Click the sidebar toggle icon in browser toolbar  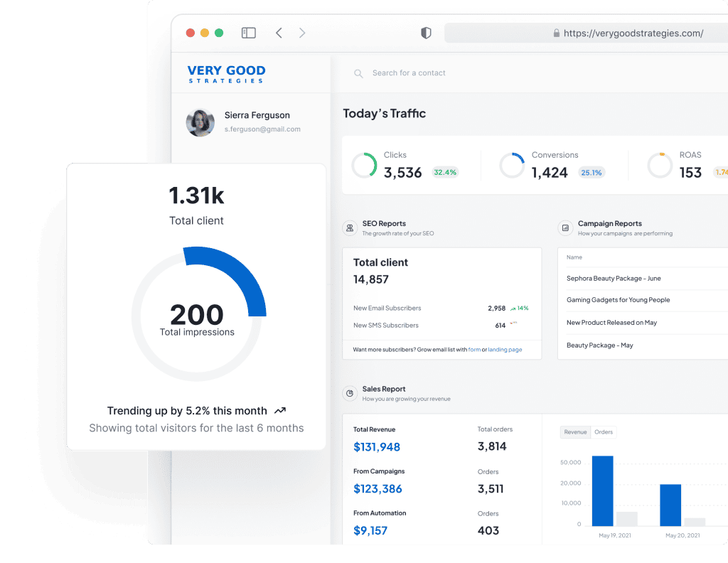pos(248,33)
